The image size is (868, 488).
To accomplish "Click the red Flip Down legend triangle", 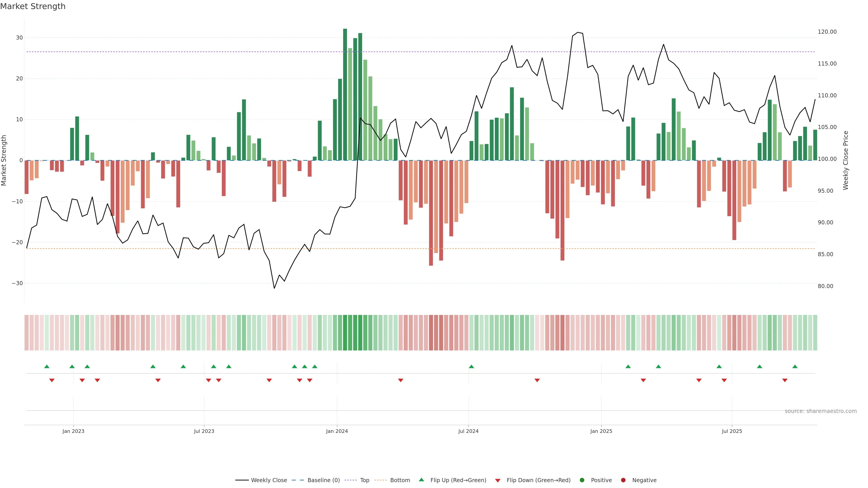I will (498, 480).
